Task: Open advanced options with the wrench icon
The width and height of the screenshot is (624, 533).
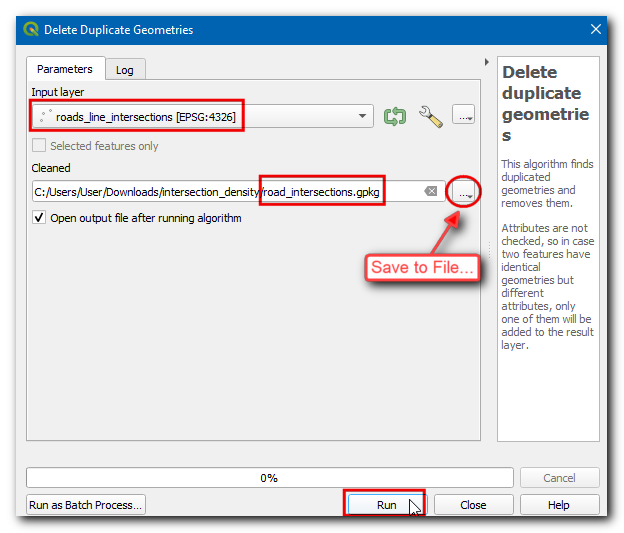Action: pyautogui.click(x=430, y=116)
